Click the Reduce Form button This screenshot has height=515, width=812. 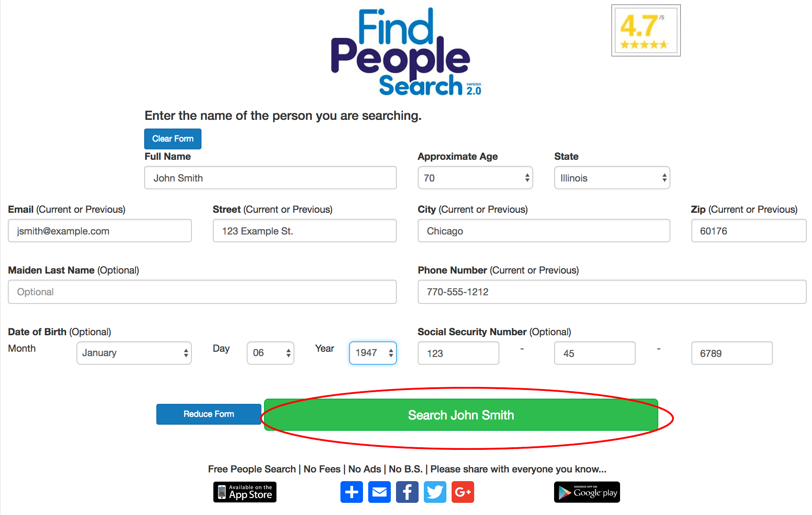click(209, 414)
